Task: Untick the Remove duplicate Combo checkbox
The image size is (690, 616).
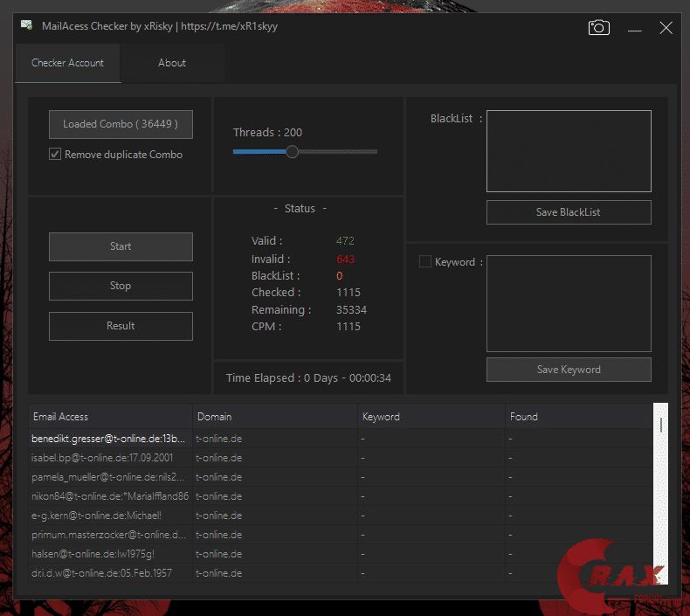Action: tap(55, 154)
